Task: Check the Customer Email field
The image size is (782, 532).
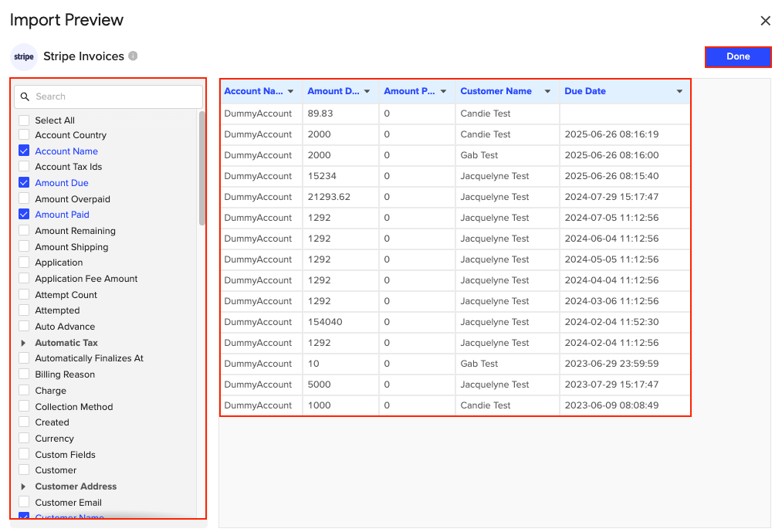Action: coord(23,502)
